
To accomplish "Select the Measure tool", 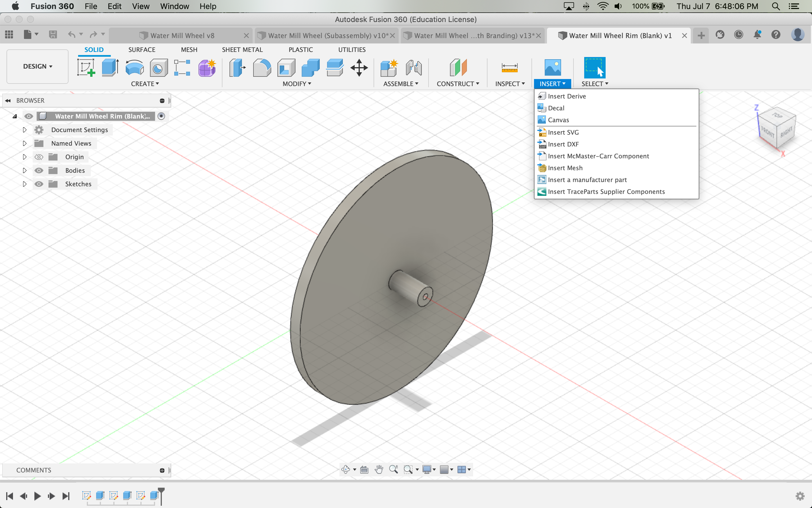I will (x=509, y=67).
